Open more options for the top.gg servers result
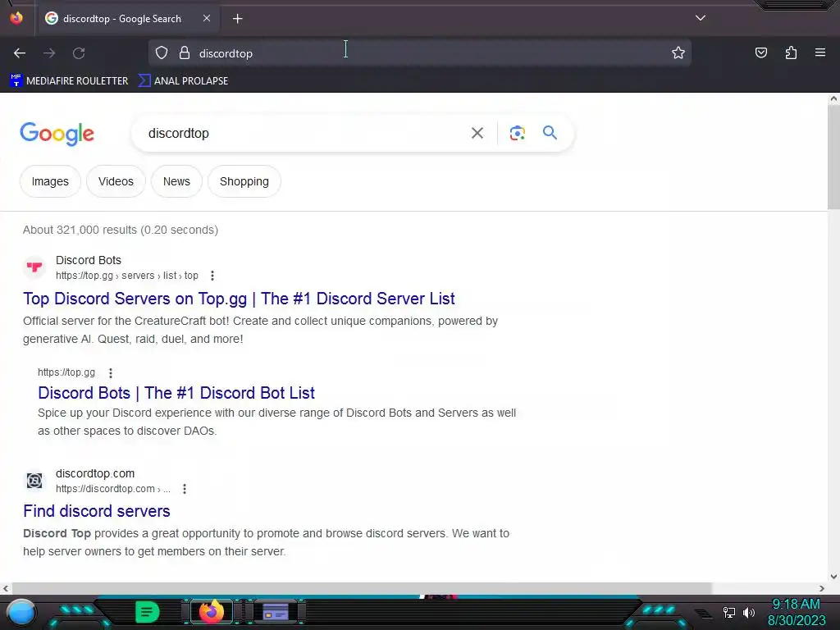 click(212, 276)
